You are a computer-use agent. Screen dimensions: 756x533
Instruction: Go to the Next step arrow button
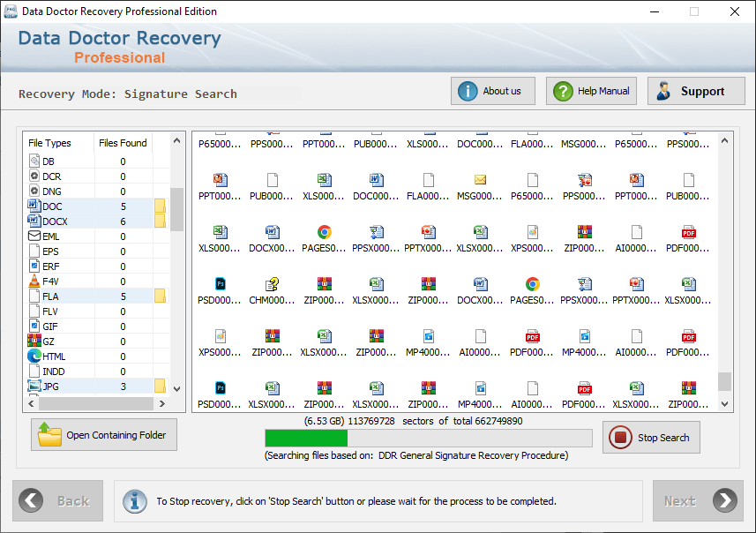(698, 500)
